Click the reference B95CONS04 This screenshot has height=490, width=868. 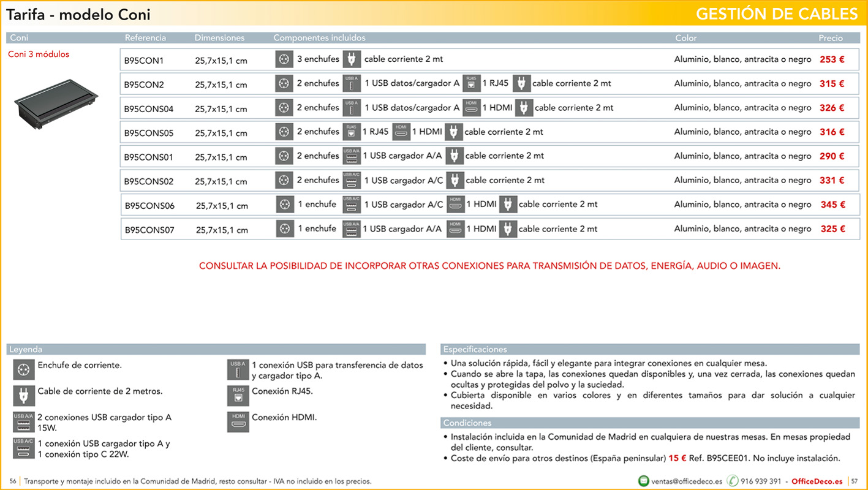(x=149, y=109)
